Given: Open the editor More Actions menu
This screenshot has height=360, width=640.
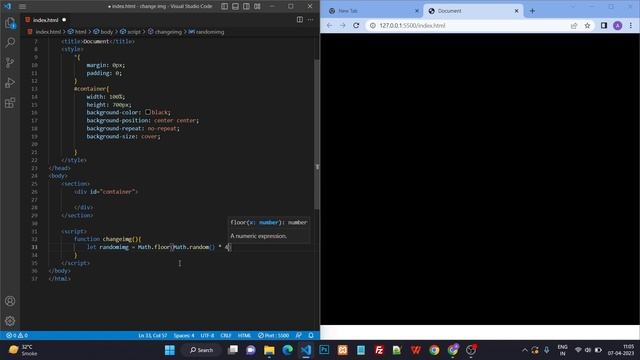Looking at the screenshot, I should coord(311,20).
